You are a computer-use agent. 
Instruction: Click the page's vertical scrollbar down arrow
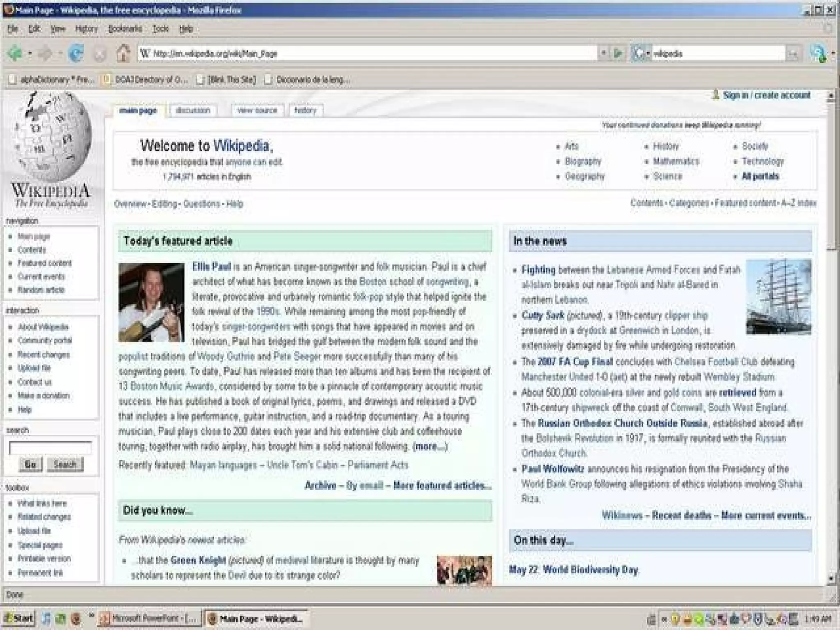tap(831, 578)
